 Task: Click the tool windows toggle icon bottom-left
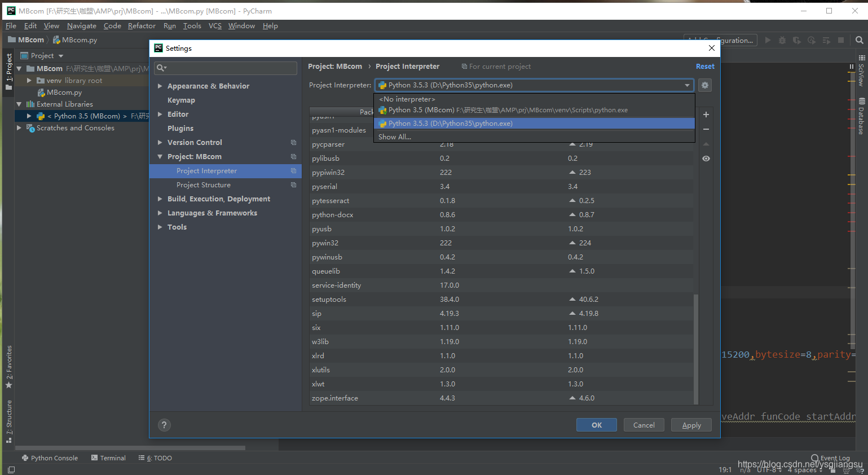click(11, 469)
